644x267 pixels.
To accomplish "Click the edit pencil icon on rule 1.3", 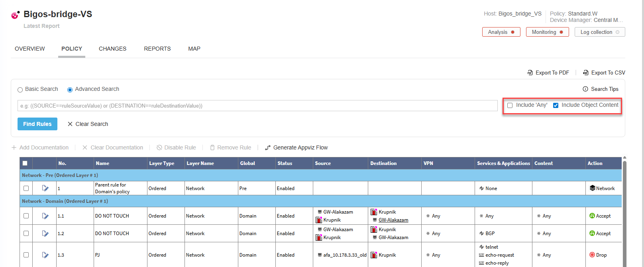I will 45,255.
